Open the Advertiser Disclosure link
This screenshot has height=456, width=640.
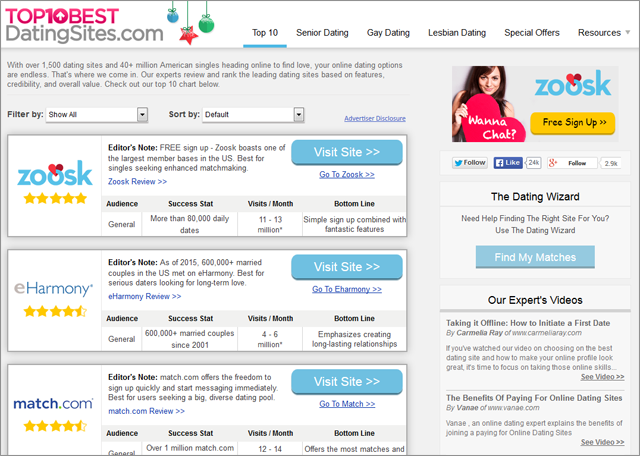click(374, 118)
